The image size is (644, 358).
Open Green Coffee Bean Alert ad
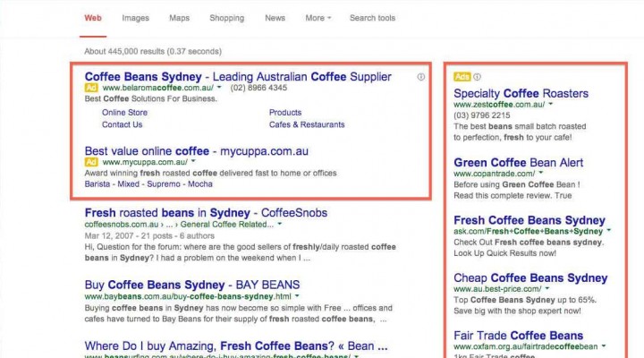(518, 163)
